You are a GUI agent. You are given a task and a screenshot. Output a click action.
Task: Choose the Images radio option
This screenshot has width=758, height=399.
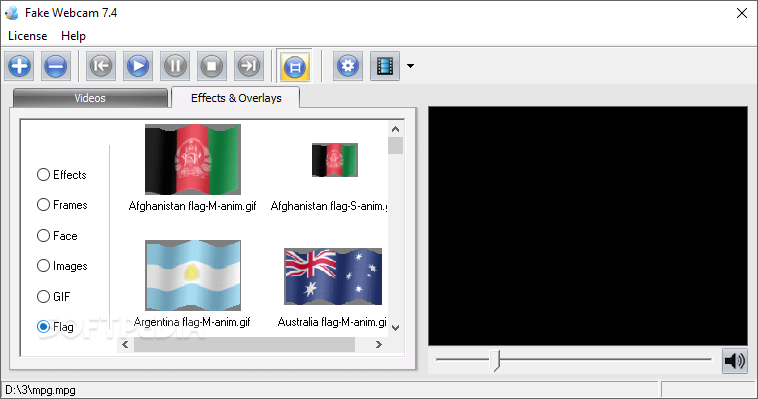pyautogui.click(x=62, y=266)
